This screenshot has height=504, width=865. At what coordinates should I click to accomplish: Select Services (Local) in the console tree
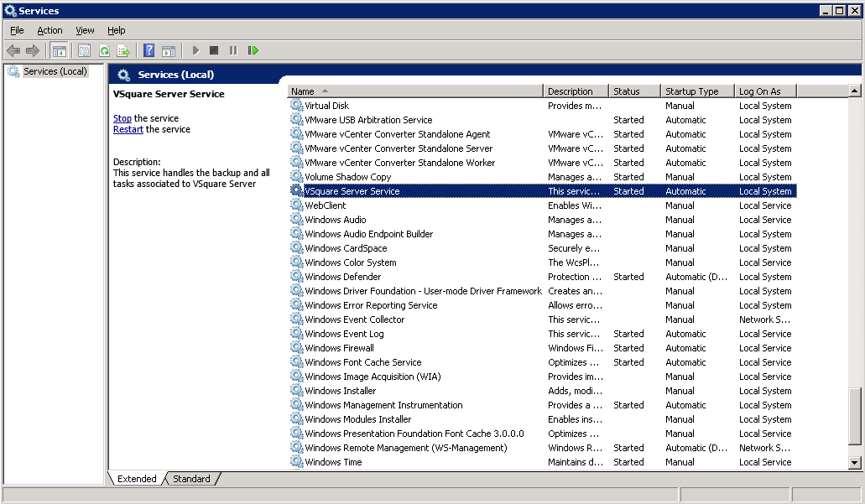pyautogui.click(x=55, y=71)
